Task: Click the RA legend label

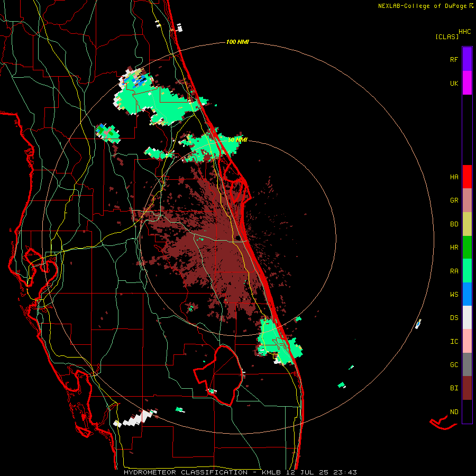Action: pos(454,271)
